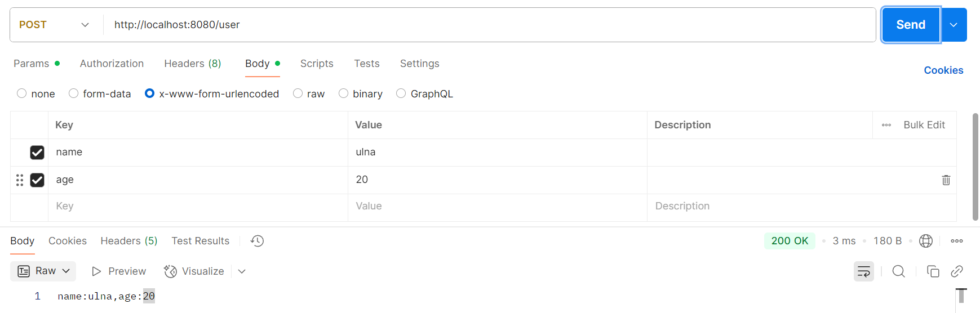Open the response Headers (5) tab
The width and height of the screenshot is (980, 313).
tap(128, 241)
